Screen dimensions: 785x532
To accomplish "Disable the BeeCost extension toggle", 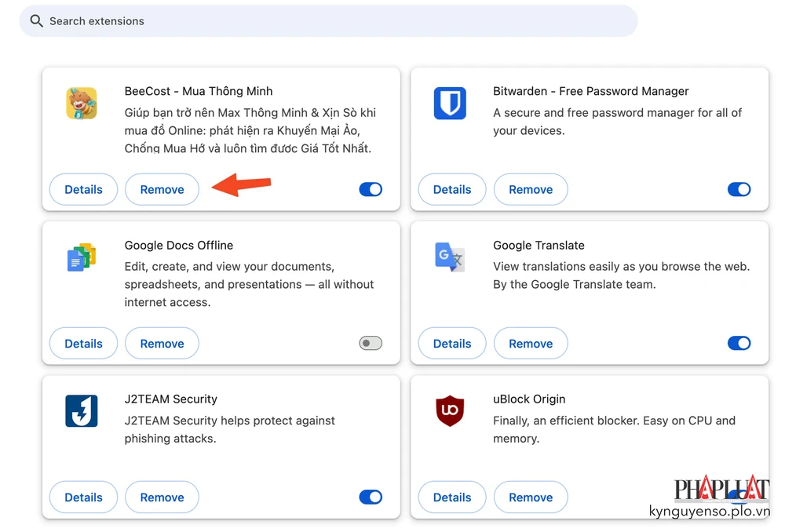I will pos(370,189).
